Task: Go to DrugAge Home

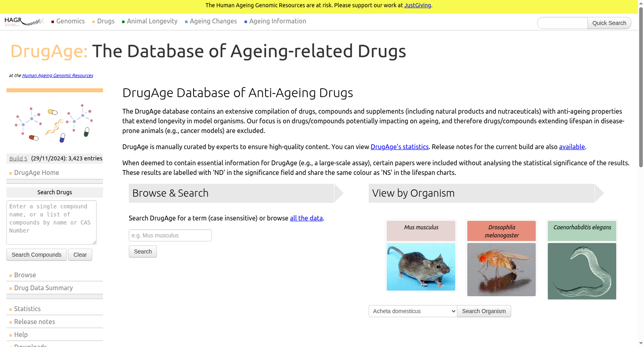Action: click(x=37, y=173)
